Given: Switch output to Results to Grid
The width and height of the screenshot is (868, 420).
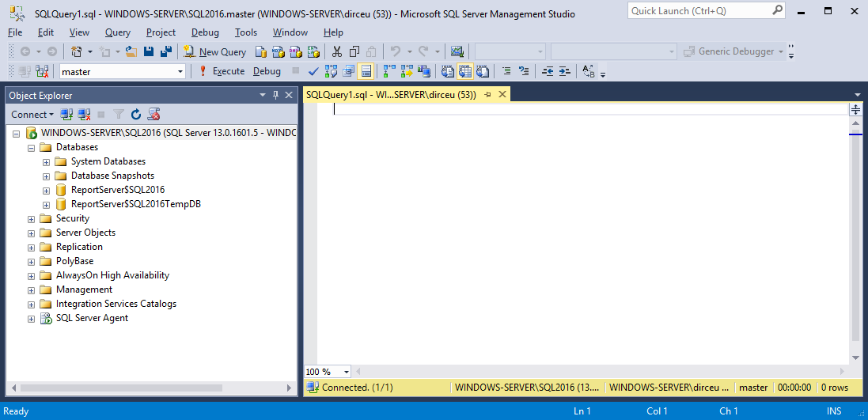Looking at the screenshot, I should pyautogui.click(x=465, y=71).
